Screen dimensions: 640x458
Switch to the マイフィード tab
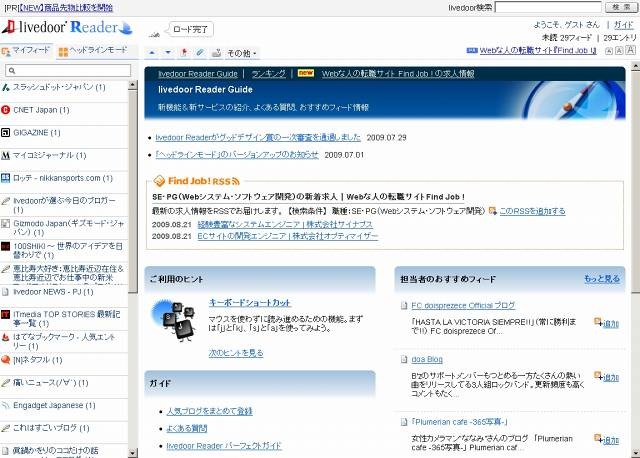[x=26, y=51]
